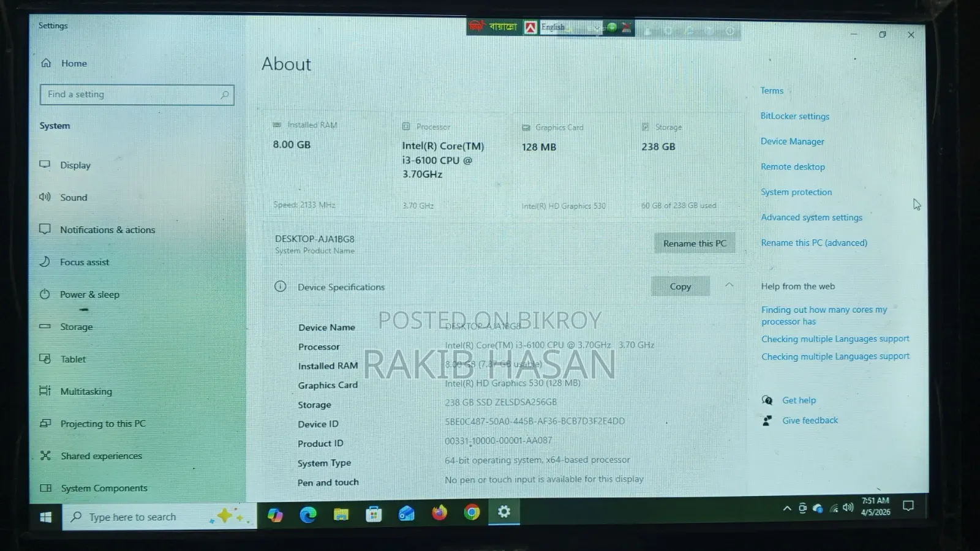Open Projecting to this PC icon
The image size is (980, 551).
click(x=45, y=423)
